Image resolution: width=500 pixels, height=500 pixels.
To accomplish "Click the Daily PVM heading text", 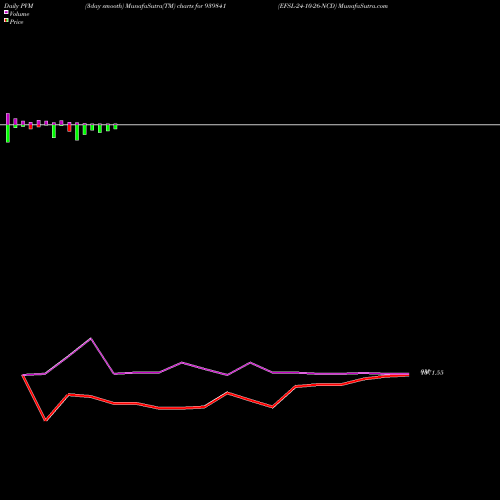I will click(19, 6).
